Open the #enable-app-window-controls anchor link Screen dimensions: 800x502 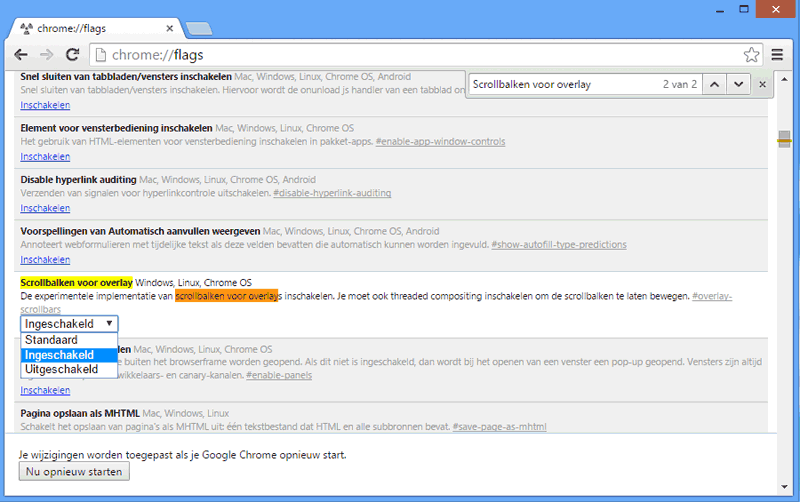440,141
